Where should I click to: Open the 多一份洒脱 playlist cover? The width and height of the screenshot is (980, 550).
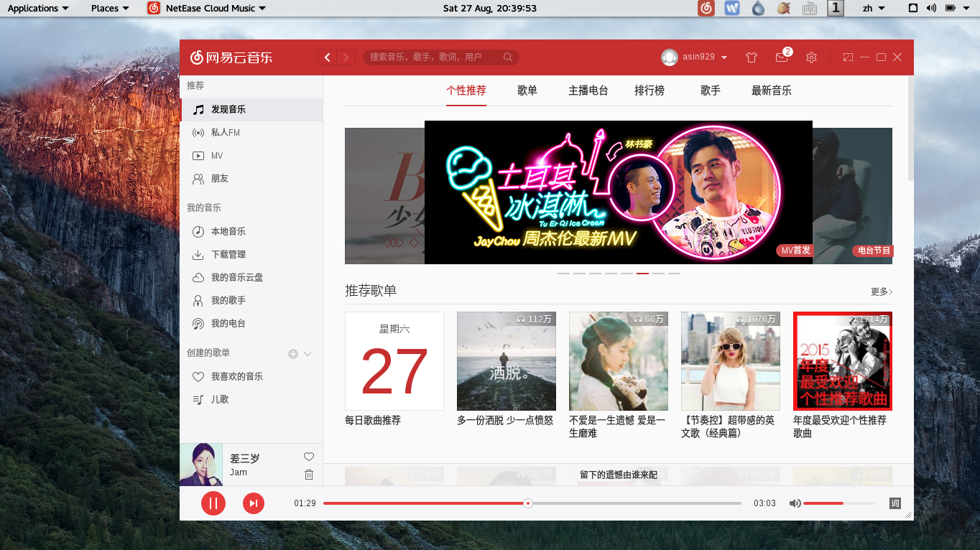(507, 361)
